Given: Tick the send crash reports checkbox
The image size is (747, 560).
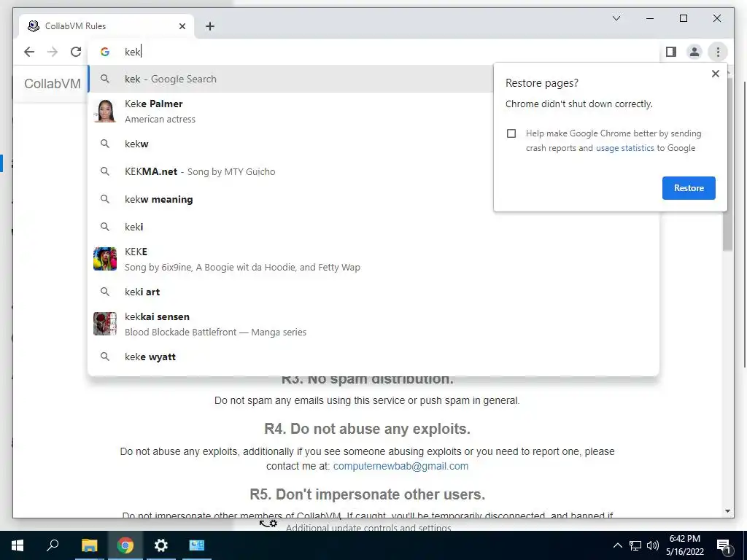Looking at the screenshot, I should click(x=511, y=133).
